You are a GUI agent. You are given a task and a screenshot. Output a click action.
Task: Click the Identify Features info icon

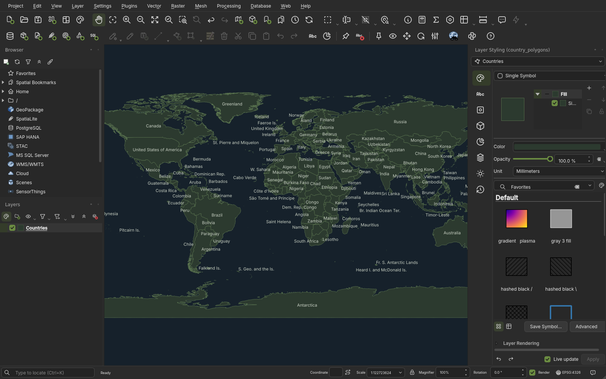[408, 20]
